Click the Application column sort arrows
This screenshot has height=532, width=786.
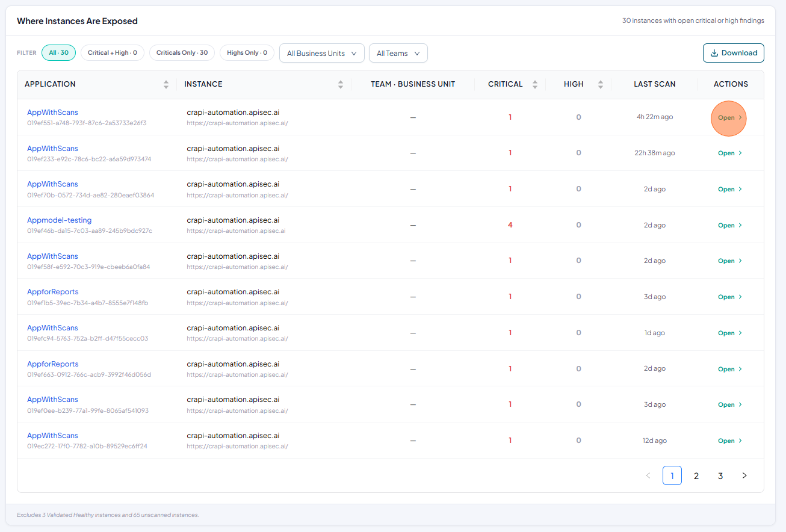click(x=166, y=84)
